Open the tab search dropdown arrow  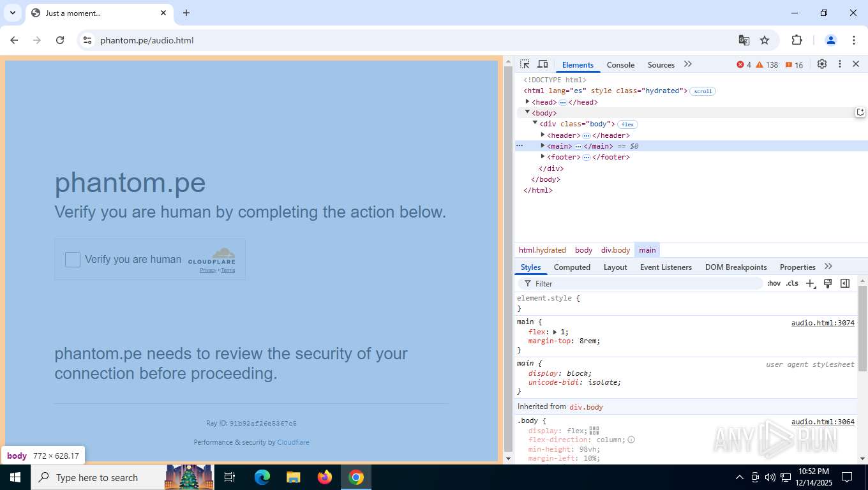pyautogui.click(x=12, y=13)
